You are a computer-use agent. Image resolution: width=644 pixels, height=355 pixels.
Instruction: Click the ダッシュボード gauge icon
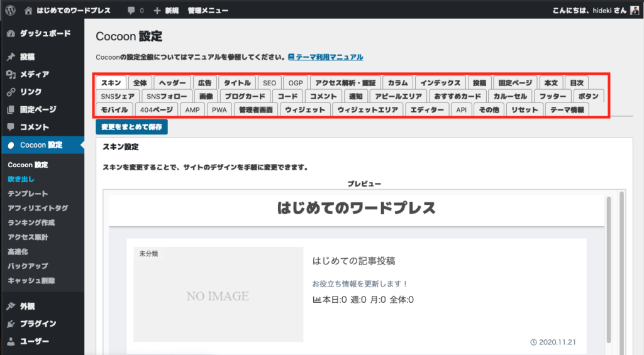(11, 34)
